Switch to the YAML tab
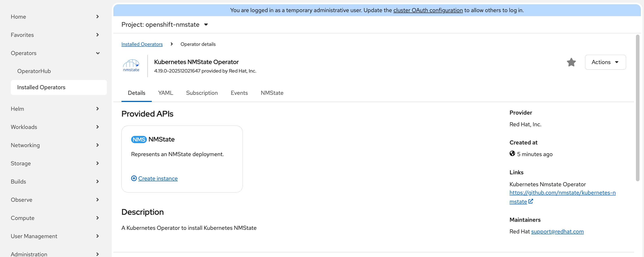644x257 pixels. tap(165, 93)
